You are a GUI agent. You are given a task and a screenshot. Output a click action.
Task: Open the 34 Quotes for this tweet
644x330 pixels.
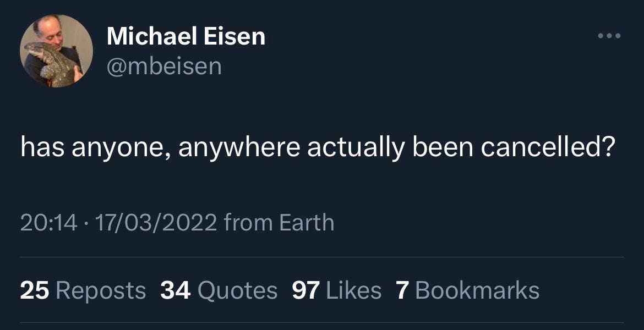pyautogui.click(x=217, y=288)
